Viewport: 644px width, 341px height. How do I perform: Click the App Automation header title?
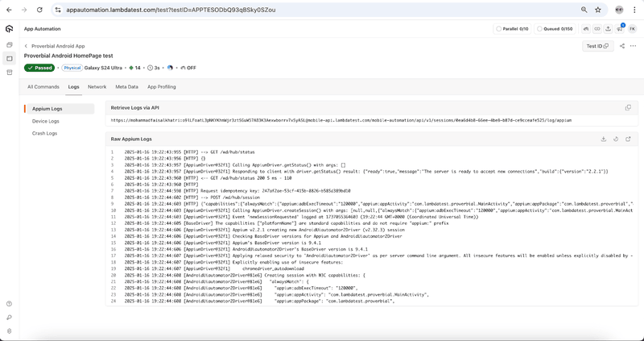42,29
